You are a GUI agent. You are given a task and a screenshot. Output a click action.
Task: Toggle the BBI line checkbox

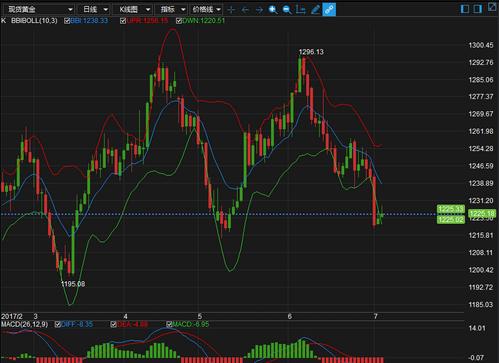[67, 21]
